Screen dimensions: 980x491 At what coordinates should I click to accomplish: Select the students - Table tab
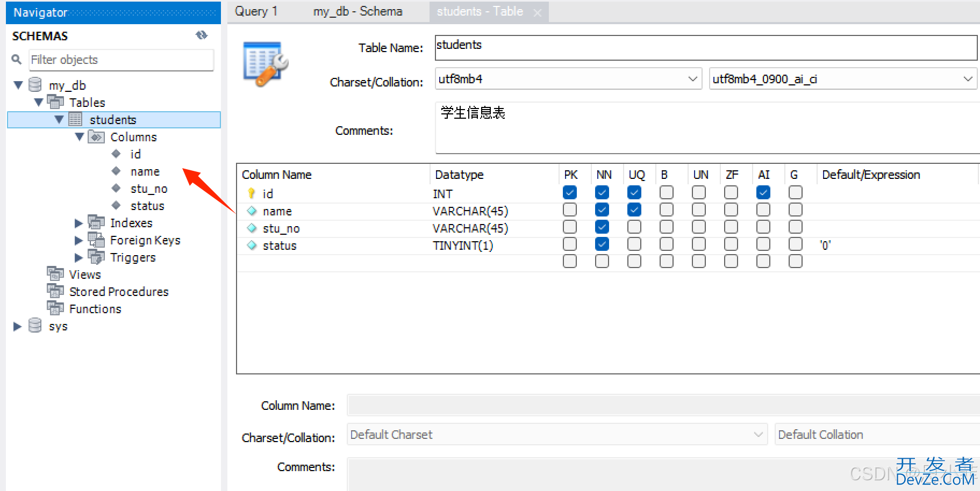pos(480,11)
